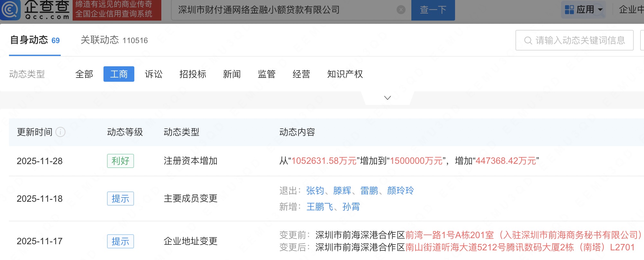Click the magnifier icon in keyword search
The height and width of the screenshot is (260, 644).
[528, 41]
